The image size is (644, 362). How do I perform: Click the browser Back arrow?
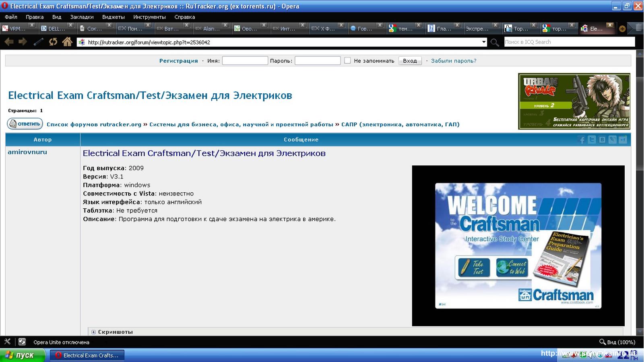coord(9,42)
